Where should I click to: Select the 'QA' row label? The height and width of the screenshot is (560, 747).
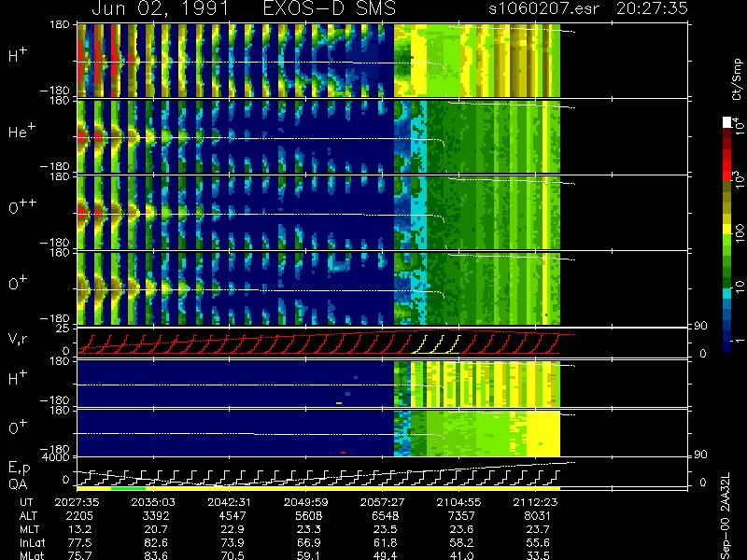point(18,483)
